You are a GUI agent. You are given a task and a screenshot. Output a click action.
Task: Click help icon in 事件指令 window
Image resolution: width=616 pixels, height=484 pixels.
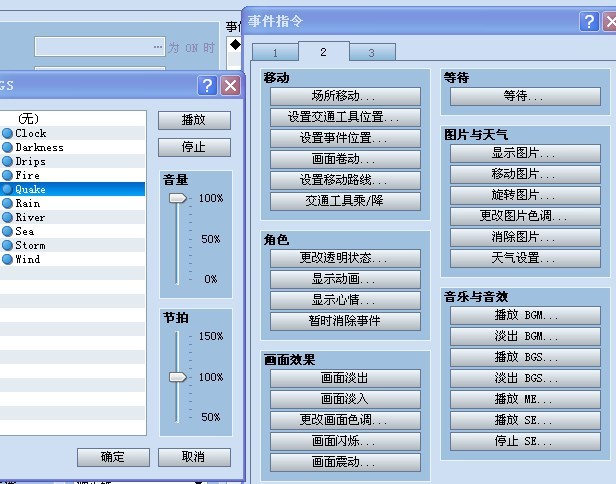pyautogui.click(x=589, y=21)
